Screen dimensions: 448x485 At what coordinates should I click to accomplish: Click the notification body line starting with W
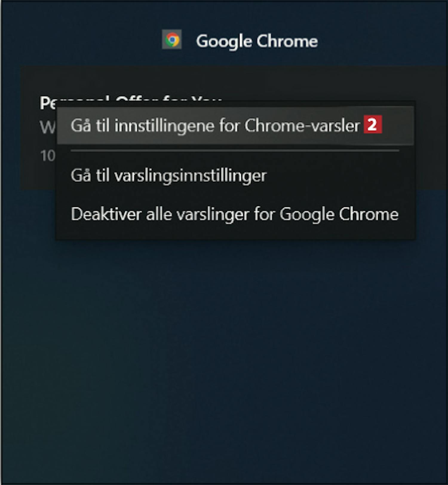coord(48,128)
